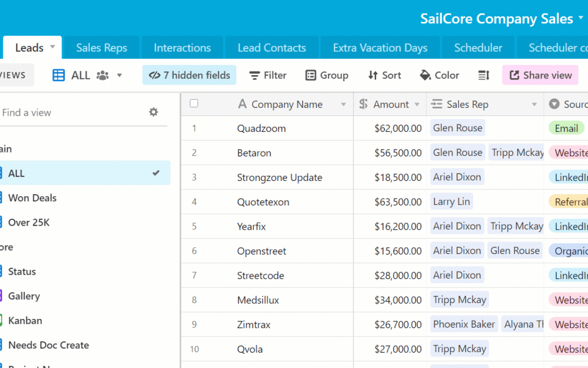Select the Won Deals view
The width and height of the screenshot is (588, 368).
pyautogui.click(x=34, y=198)
